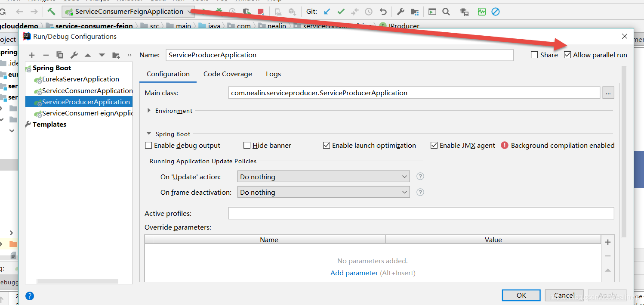Image resolution: width=644 pixels, height=305 pixels.
Task: Expand the Environment section
Action: point(149,110)
